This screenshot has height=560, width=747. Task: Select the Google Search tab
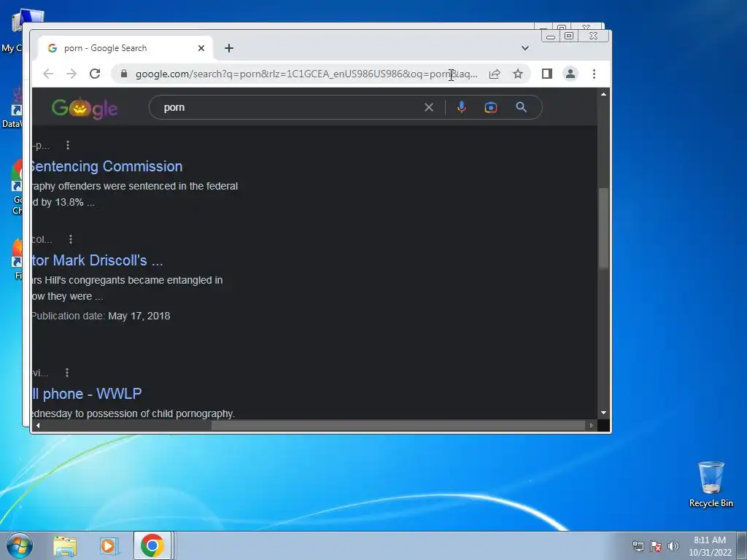[x=125, y=48]
